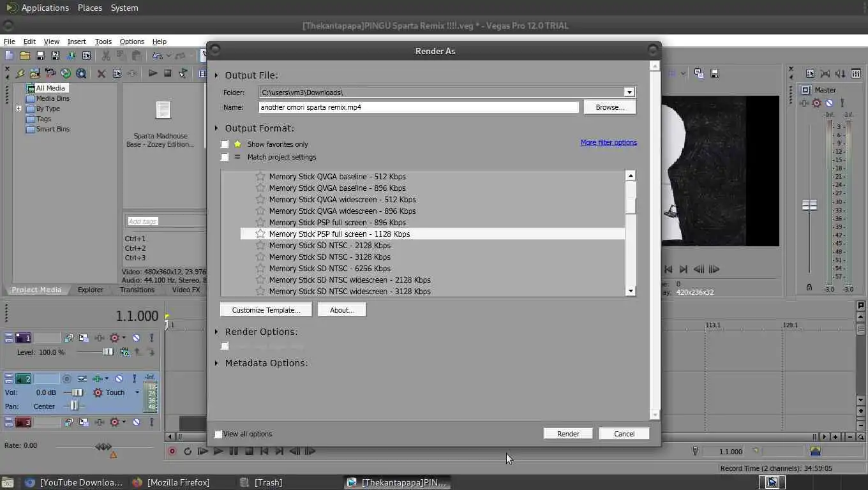Toggle Mute on video track 1
This screenshot has height=490, width=868.
(x=136, y=338)
